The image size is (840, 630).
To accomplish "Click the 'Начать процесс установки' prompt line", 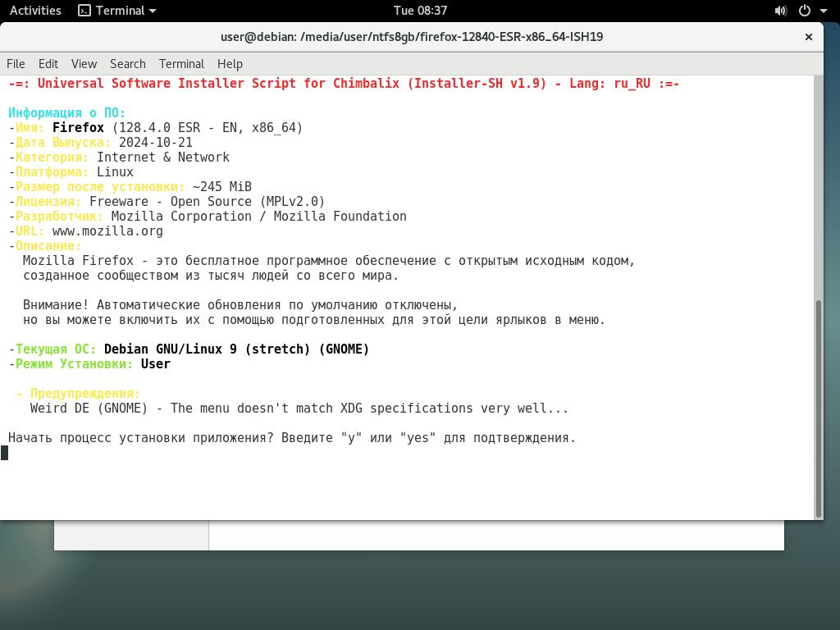I will click(292, 438).
